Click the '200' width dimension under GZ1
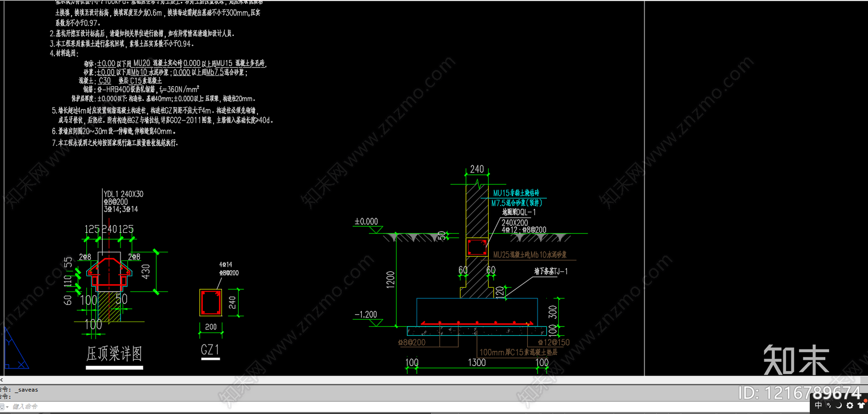 pyautogui.click(x=211, y=327)
